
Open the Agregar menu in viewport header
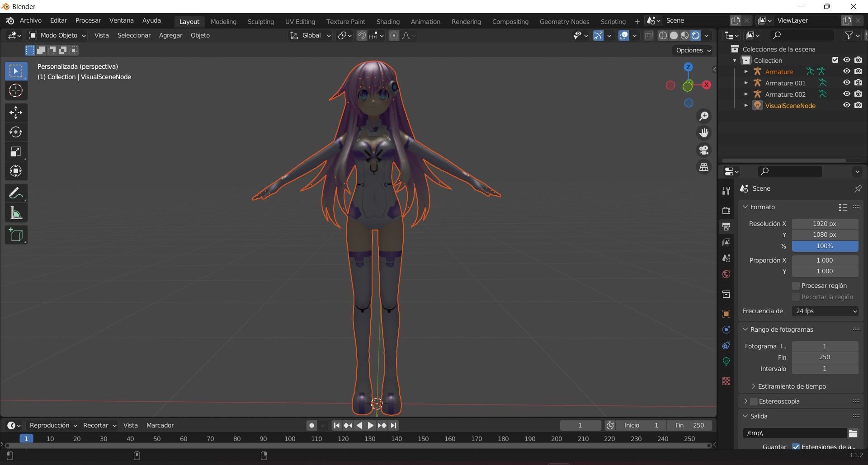[x=170, y=35]
